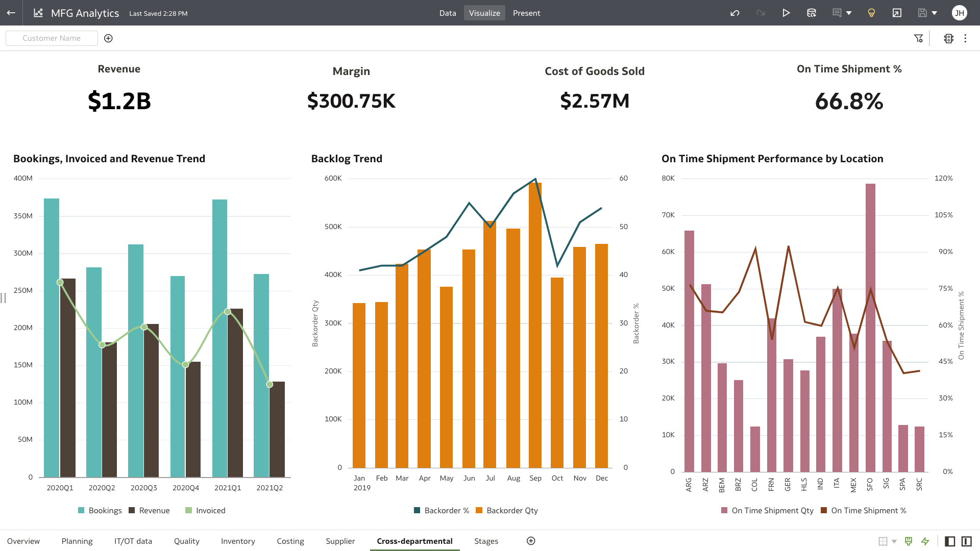Expand the comments dropdown arrow
The height and width of the screenshot is (551, 980).
coord(849,13)
